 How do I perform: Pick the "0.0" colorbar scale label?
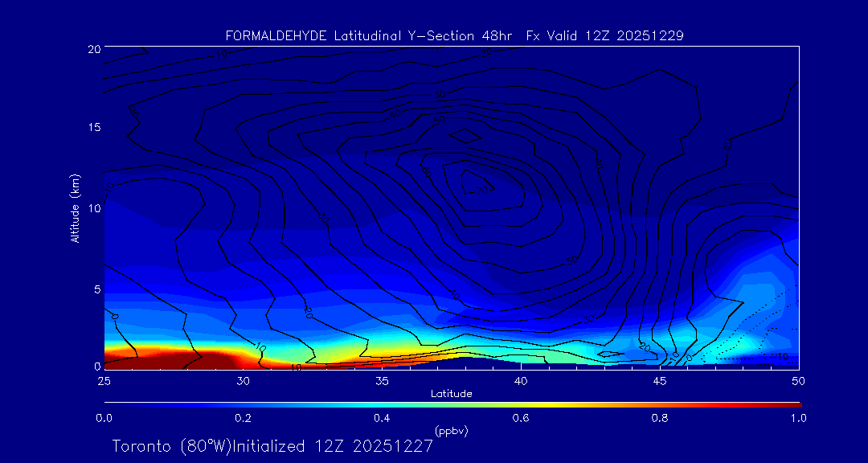point(104,418)
